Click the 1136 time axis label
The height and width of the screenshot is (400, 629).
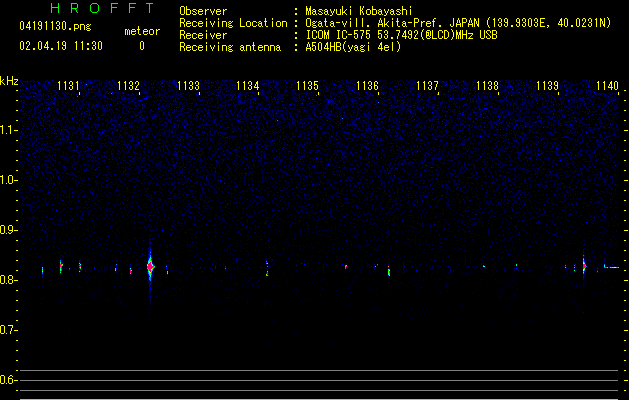pos(367,86)
